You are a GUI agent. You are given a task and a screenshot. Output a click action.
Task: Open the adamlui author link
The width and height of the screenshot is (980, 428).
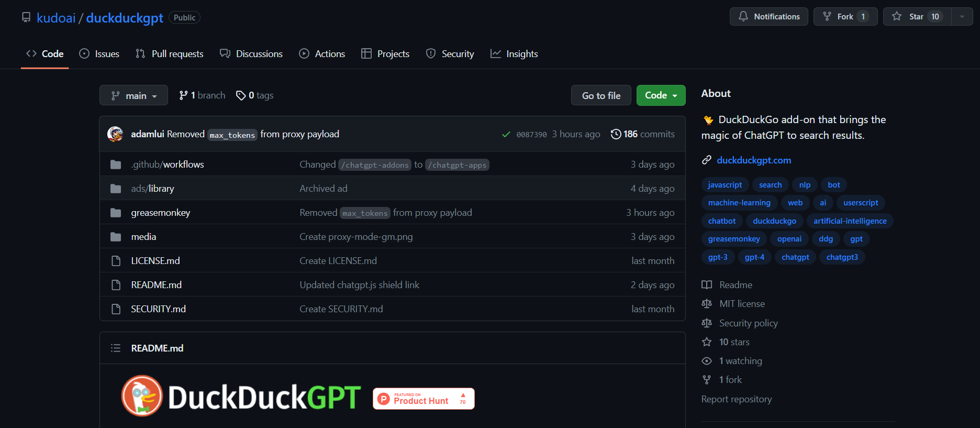(x=148, y=134)
